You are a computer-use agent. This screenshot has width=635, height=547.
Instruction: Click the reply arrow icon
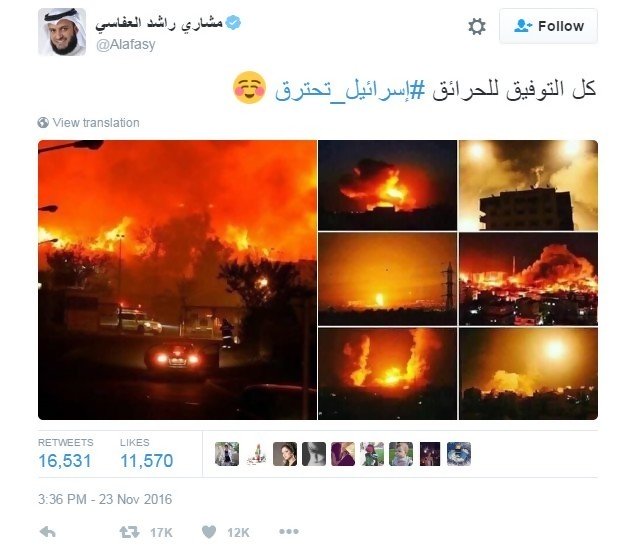pyautogui.click(x=48, y=532)
